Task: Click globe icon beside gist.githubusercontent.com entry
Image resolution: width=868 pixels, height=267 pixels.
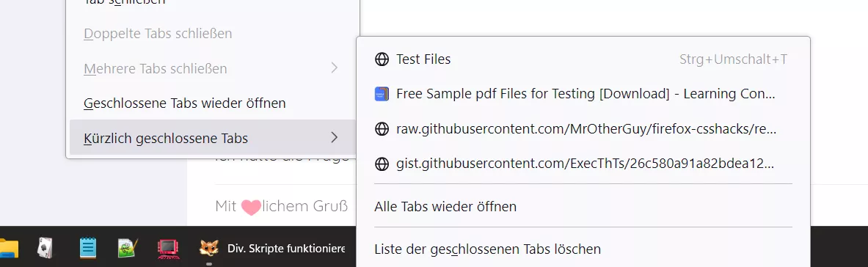Action: click(382, 164)
